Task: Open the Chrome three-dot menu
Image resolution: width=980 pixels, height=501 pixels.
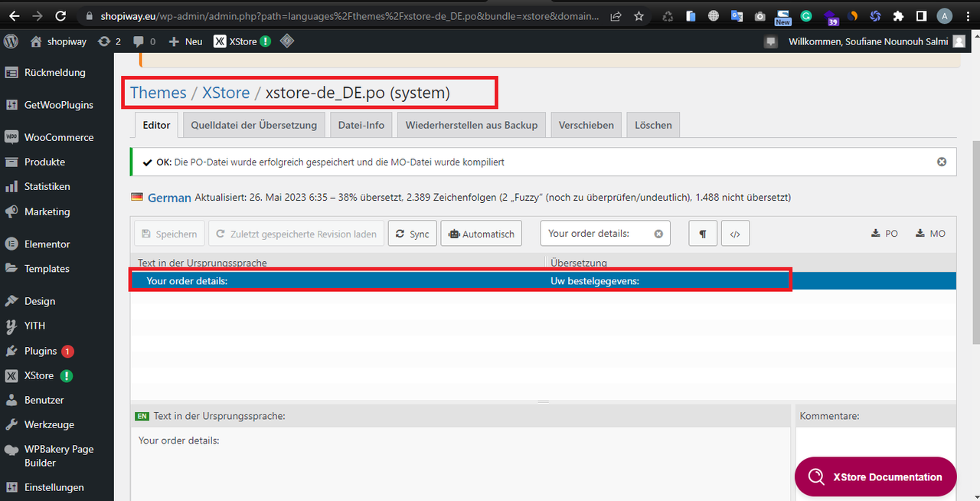Action: click(x=967, y=15)
